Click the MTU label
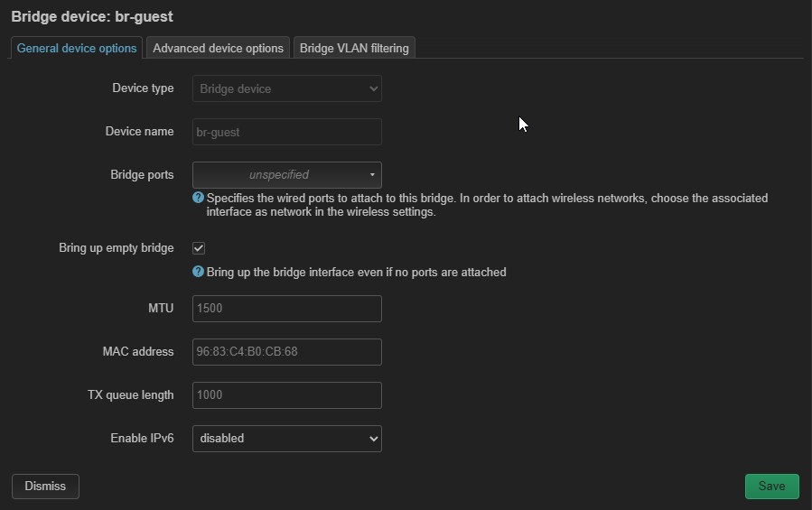The width and height of the screenshot is (812, 510). coord(161,309)
